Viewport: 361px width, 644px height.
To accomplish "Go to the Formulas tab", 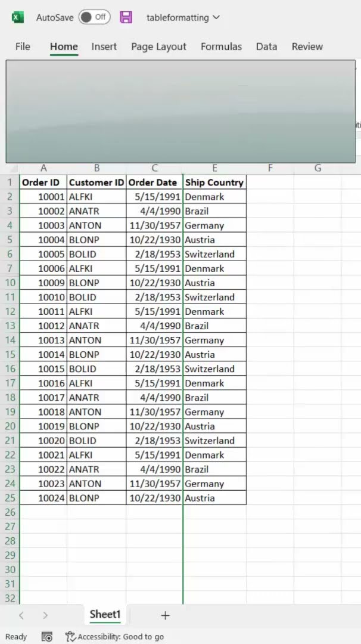I will (221, 47).
